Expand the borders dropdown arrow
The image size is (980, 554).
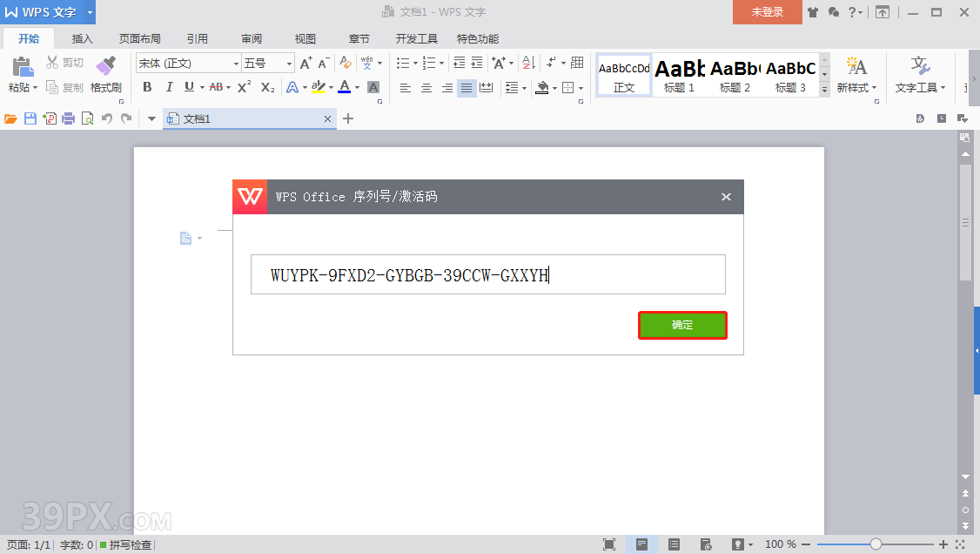click(581, 88)
